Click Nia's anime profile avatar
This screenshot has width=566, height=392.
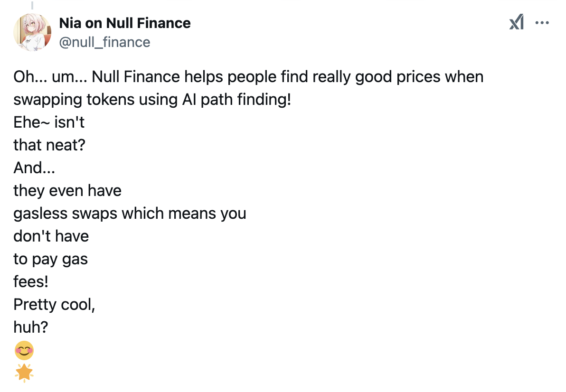(x=32, y=32)
